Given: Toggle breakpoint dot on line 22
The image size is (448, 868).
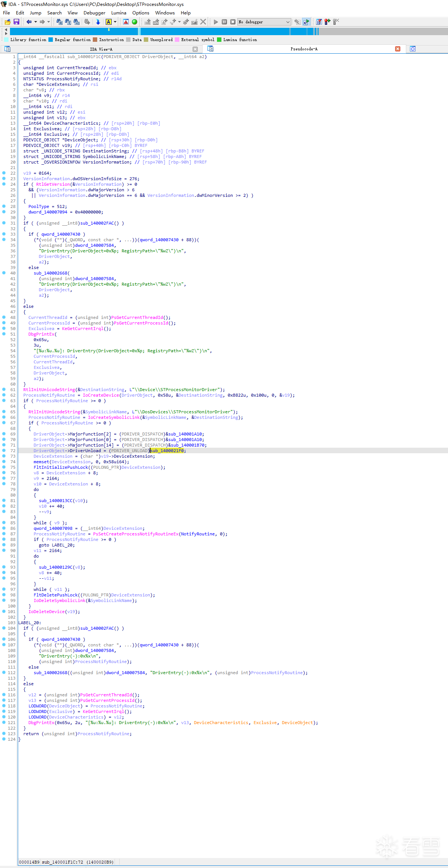Looking at the screenshot, I should [x=4, y=173].
